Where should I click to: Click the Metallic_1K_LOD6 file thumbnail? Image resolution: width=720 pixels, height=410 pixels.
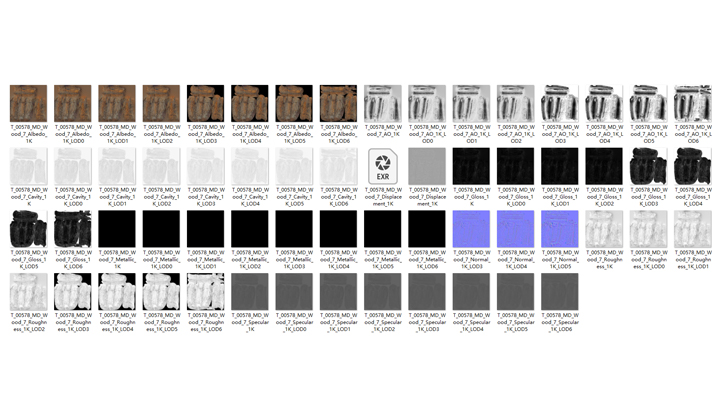click(x=427, y=229)
